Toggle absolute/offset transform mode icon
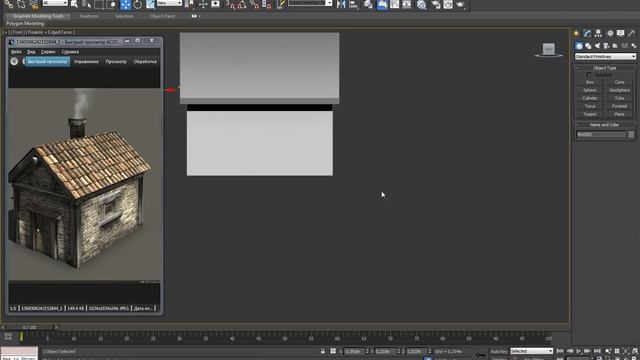The width and height of the screenshot is (640, 360). click(x=333, y=351)
